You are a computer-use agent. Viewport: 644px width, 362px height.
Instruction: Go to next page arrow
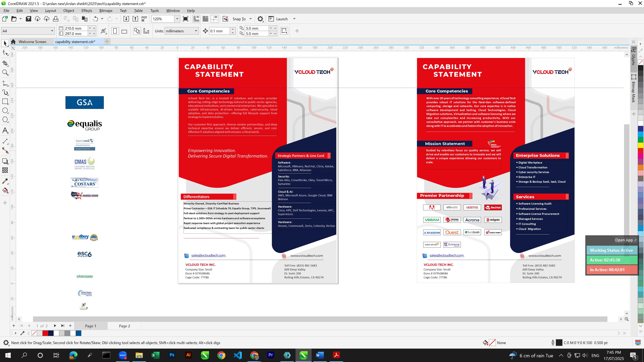[55, 326]
